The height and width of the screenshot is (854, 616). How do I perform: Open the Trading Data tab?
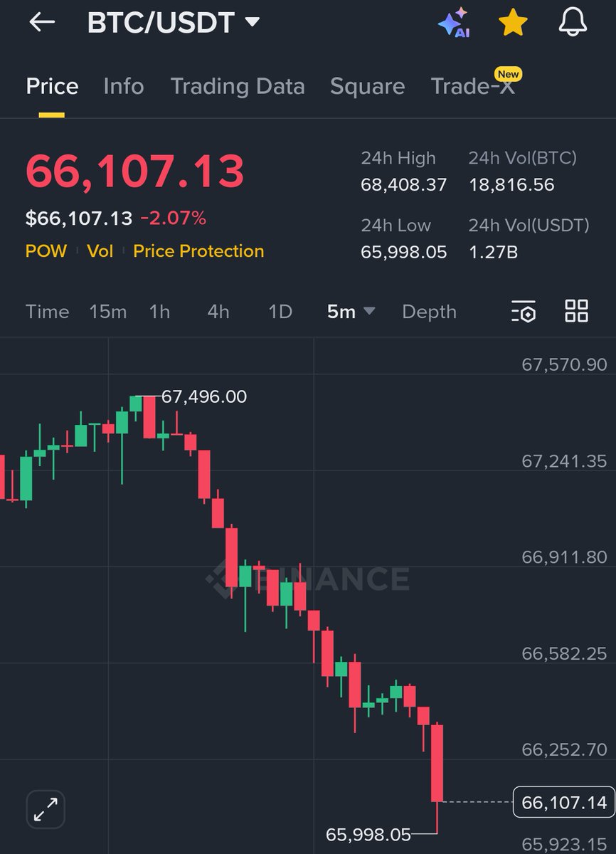[x=238, y=87]
